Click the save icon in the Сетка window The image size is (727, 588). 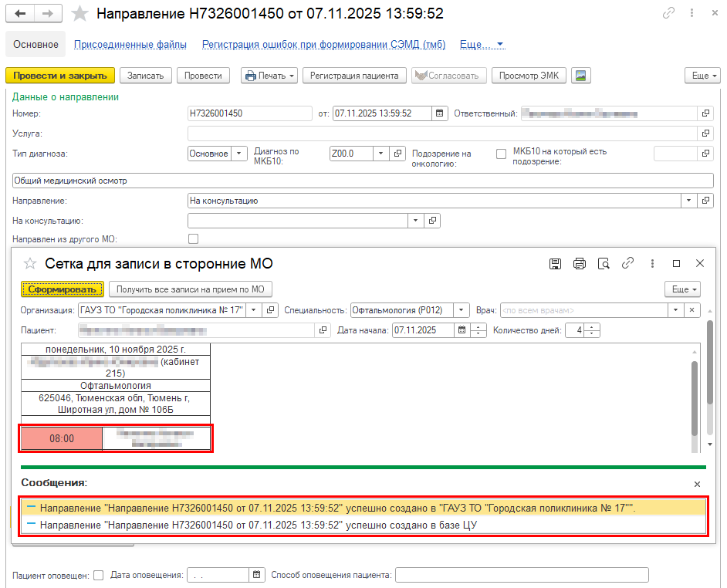point(555,263)
